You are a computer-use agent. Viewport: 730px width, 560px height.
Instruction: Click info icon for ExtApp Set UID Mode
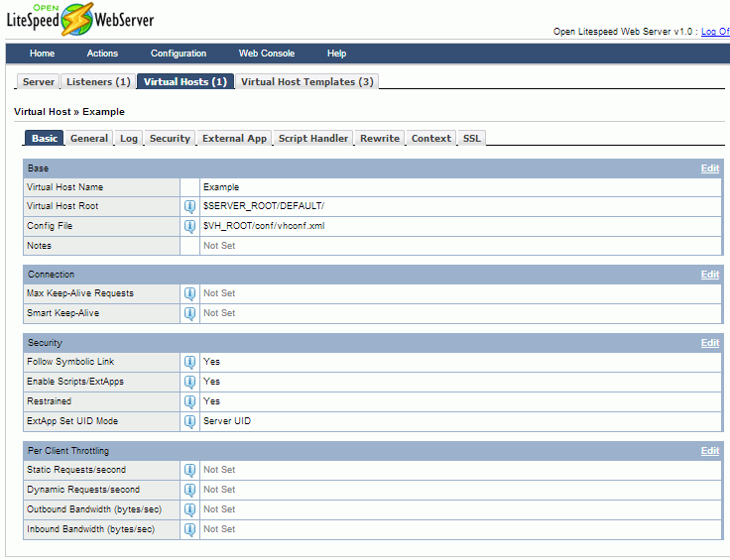[x=189, y=421]
